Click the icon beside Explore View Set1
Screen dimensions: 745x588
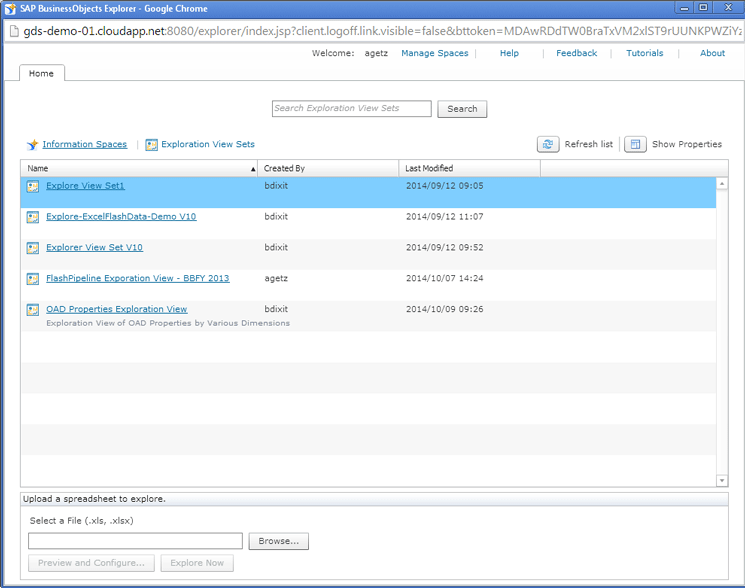tap(33, 186)
